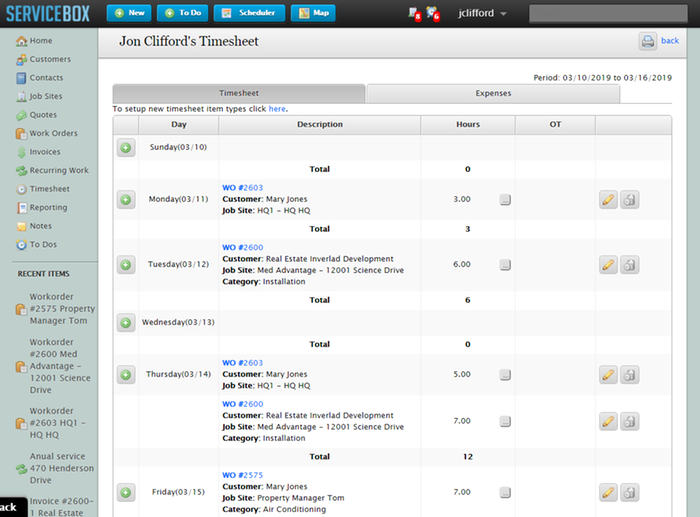Add timesheet entry for Sunday(03/10)
Image resolution: width=700 pixels, height=517 pixels.
tap(126, 147)
